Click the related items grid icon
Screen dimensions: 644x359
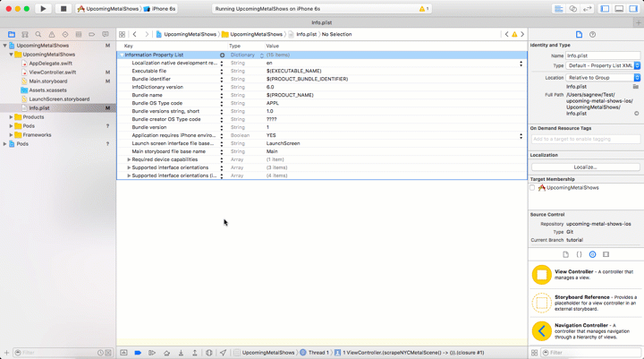pos(122,35)
